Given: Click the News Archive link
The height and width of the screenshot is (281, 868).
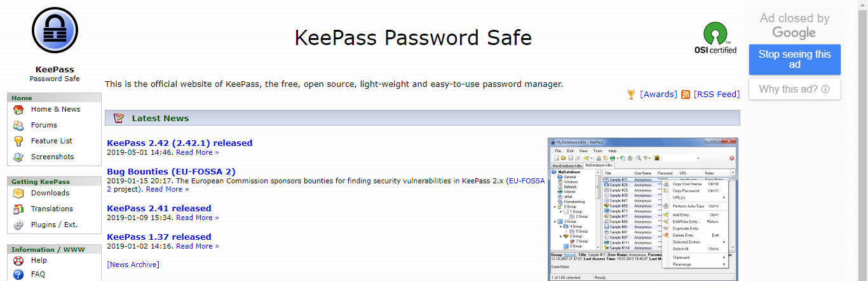Looking at the screenshot, I should click(x=133, y=265).
